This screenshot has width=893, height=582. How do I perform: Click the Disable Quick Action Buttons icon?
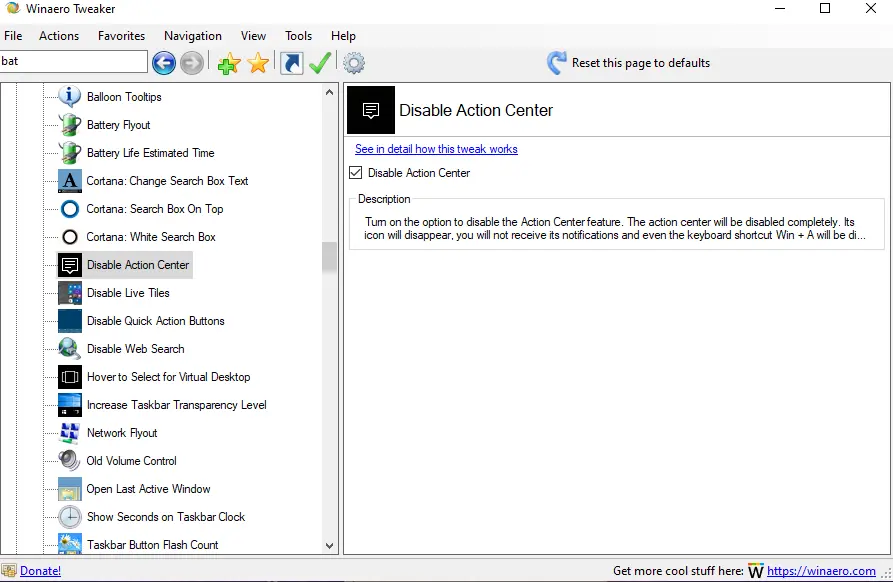69,321
